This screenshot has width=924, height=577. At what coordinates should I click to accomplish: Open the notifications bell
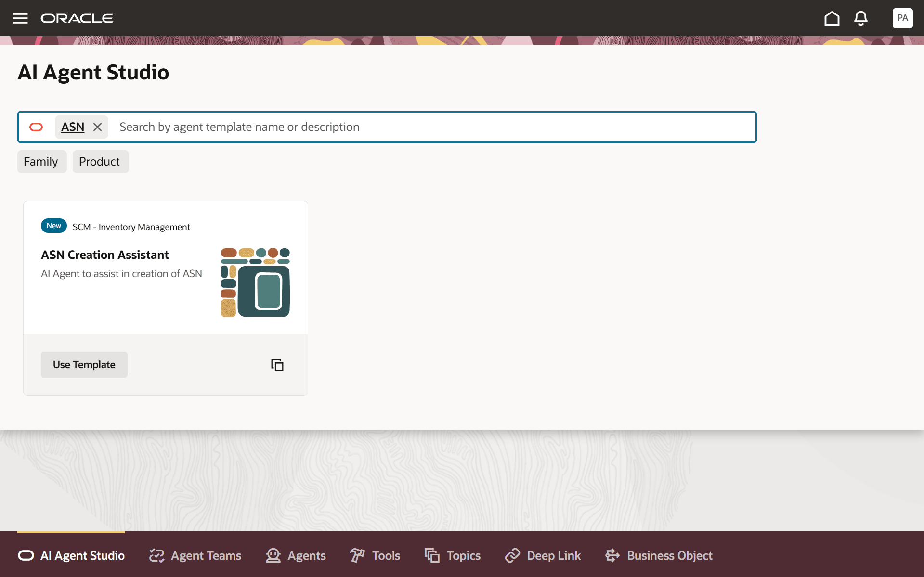coord(861,18)
